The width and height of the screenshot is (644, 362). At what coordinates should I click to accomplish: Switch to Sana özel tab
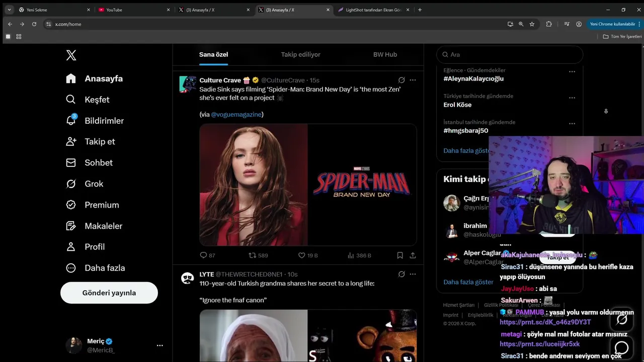[213, 54]
